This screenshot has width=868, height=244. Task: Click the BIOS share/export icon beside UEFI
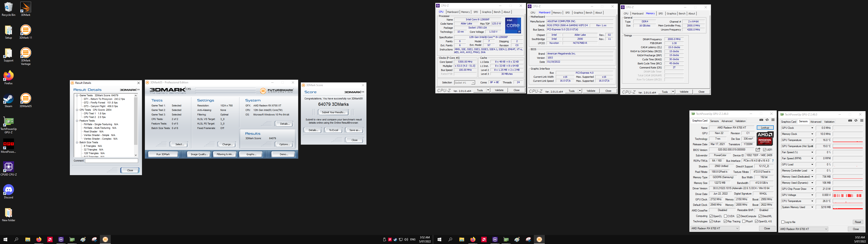[758, 150]
